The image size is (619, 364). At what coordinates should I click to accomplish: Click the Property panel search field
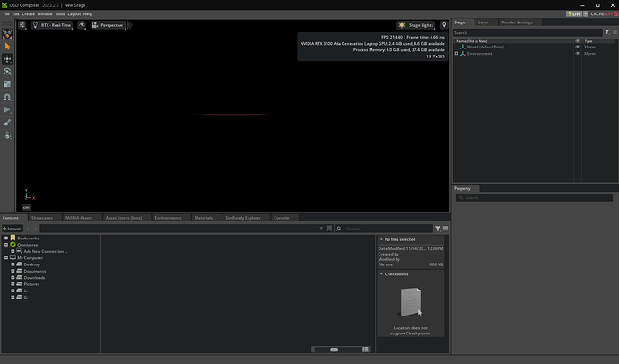534,197
